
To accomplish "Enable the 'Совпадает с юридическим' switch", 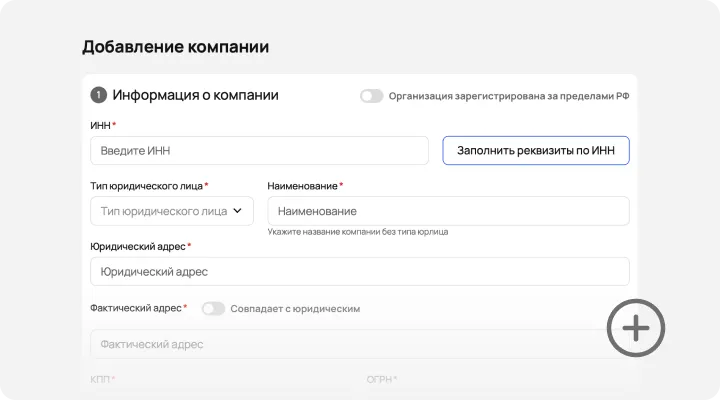I will coord(213,309).
